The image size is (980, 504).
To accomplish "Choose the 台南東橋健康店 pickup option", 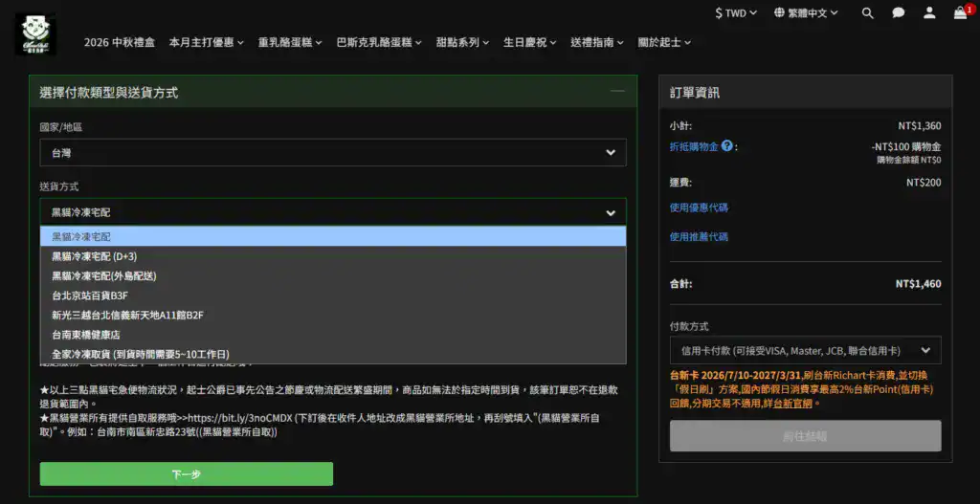I will click(x=332, y=334).
